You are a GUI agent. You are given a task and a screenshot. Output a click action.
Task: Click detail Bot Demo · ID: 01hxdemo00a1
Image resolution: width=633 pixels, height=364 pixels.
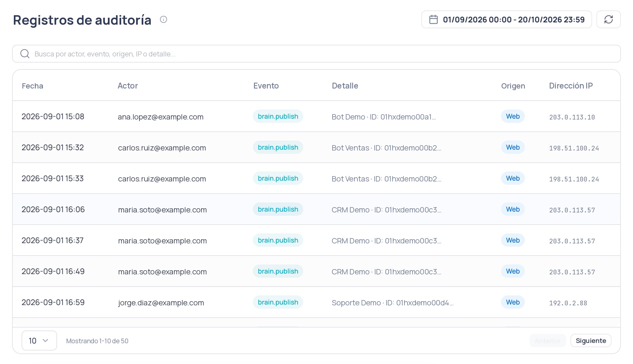[x=383, y=117]
